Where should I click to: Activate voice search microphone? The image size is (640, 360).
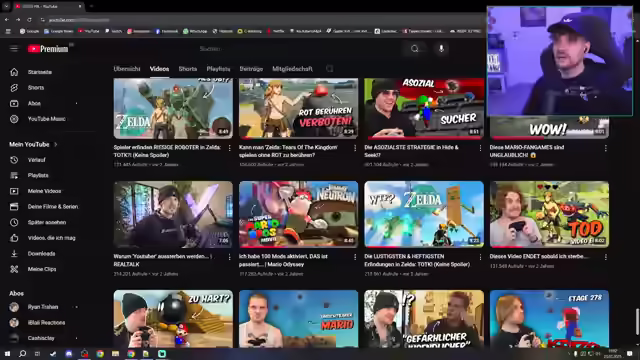click(441, 49)
